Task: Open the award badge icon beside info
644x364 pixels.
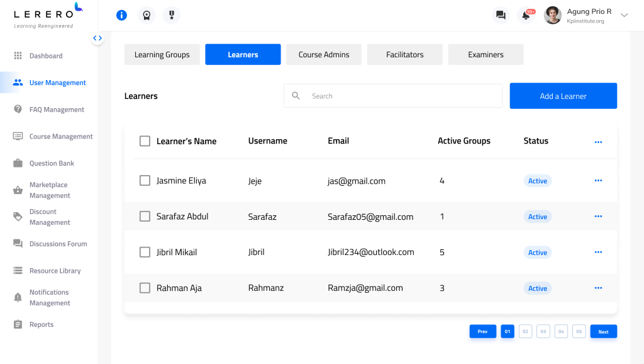Action: (147, 15)
